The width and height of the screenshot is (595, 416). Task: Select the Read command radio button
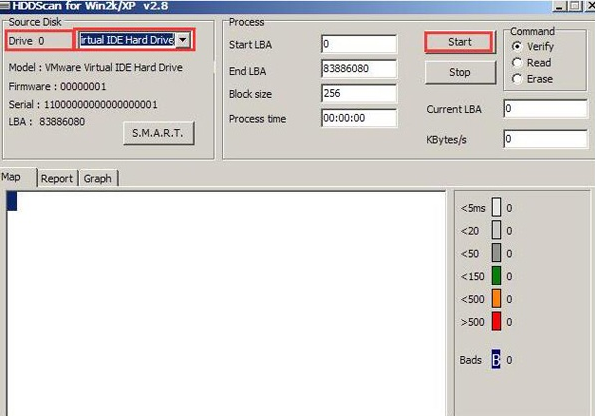point(516,63)
